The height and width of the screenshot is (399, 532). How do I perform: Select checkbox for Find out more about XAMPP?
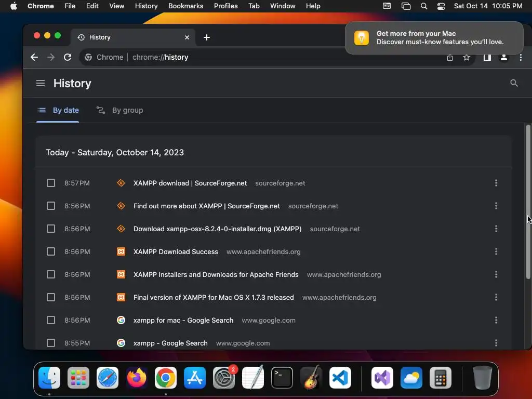tap(51, 206)
